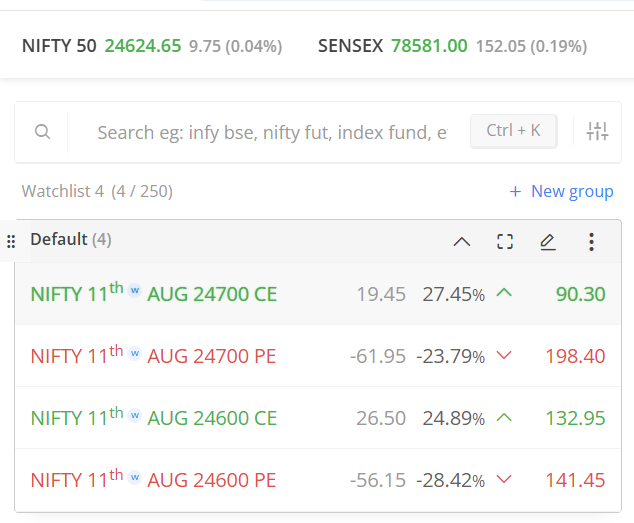Select NIFTY AUG 24600 CE instrument
The image size is (634, 523).
154,417
